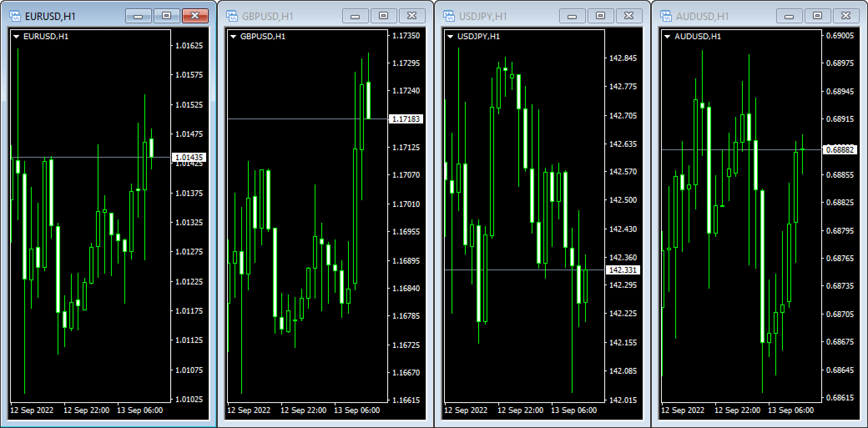The height and width of the screenshot is (428, 868).
Task: Click the GBPUSD current price label 1.17183
Action: tap(406, 119)
